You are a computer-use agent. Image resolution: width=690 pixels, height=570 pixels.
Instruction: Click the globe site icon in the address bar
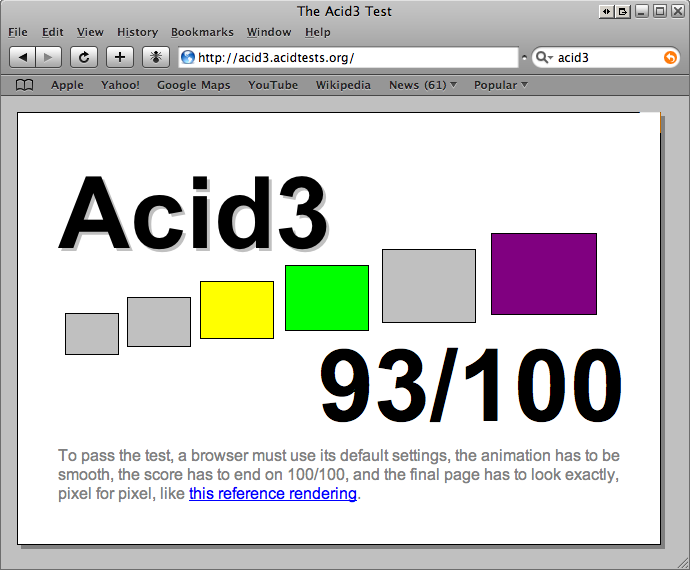(x=188, y=58)
